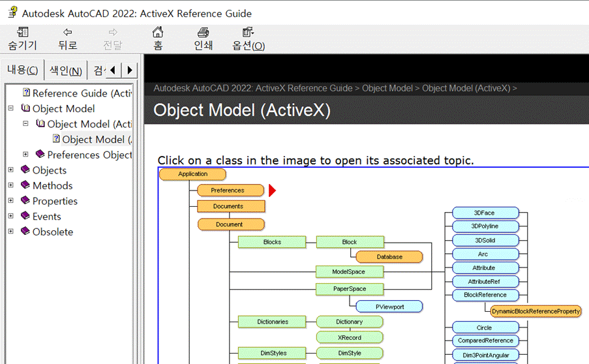The height and width of the screenshot is (364, 589).
Task: Select the selected Object Model topic leaf item
Action: (97, 140)
